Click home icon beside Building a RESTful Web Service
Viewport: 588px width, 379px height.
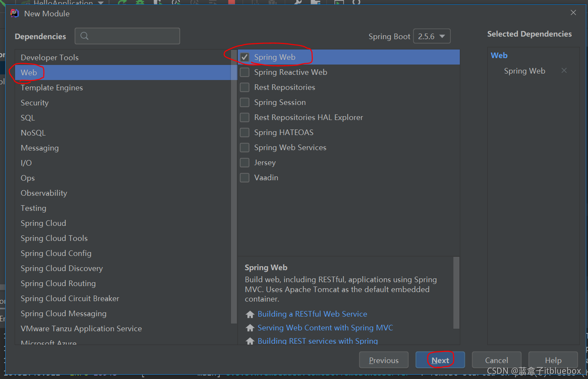(250, 314)
